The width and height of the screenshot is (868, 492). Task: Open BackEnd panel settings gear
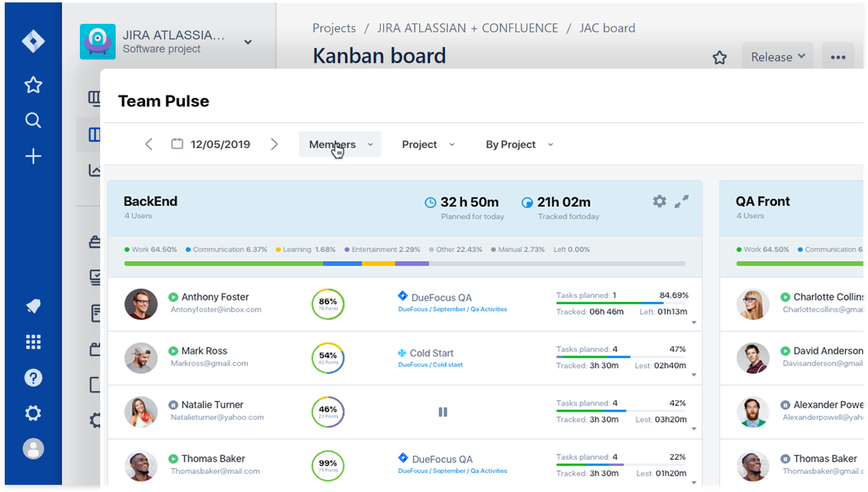pos(659,201)
